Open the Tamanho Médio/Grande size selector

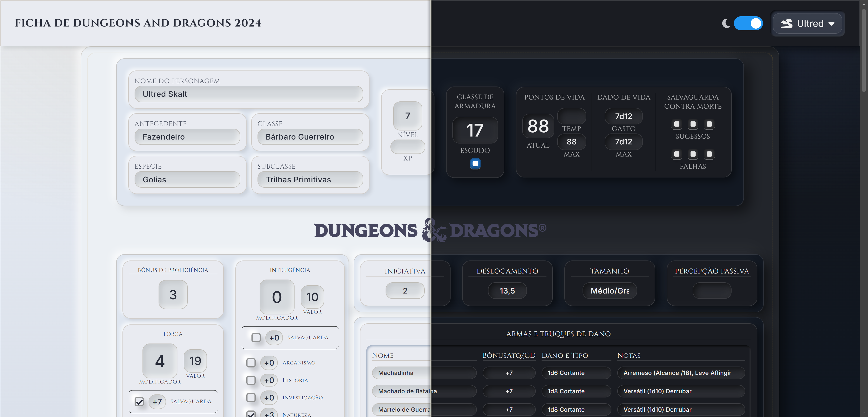click(610, 291)
